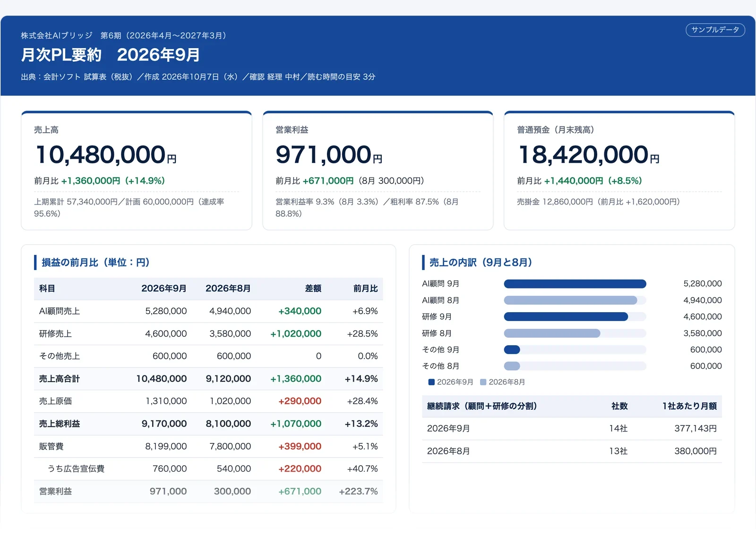The height and width of the screenshot is (535, 756).
Task: Click the うち広告宣伝費 row label
Action: click(x=76, y=468)
